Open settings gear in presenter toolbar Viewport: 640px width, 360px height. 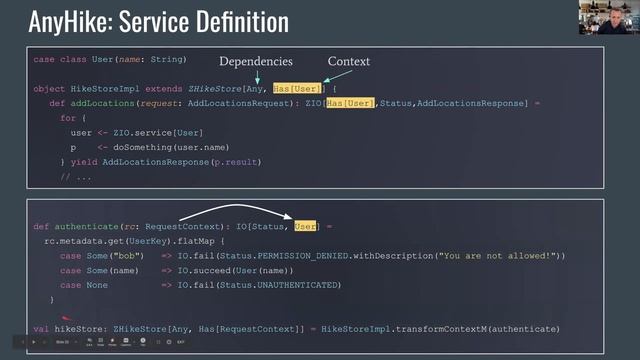[x=169, y=342]
